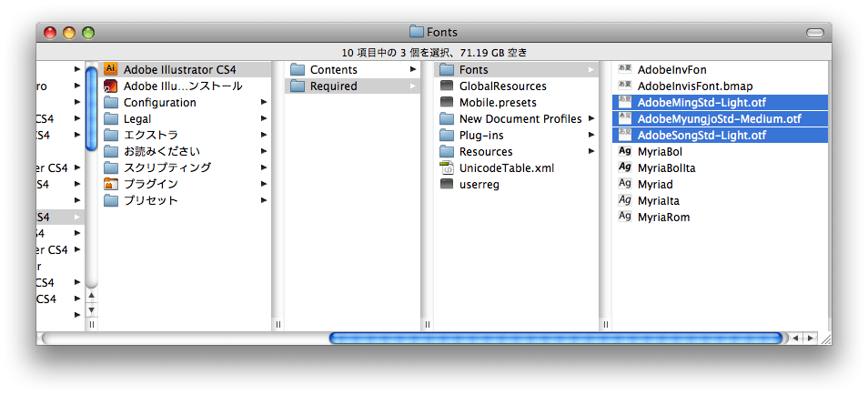Select the Legal folder icon
Image resolution: width=868 pixels, height=395 pixels.
click(111, 118)
